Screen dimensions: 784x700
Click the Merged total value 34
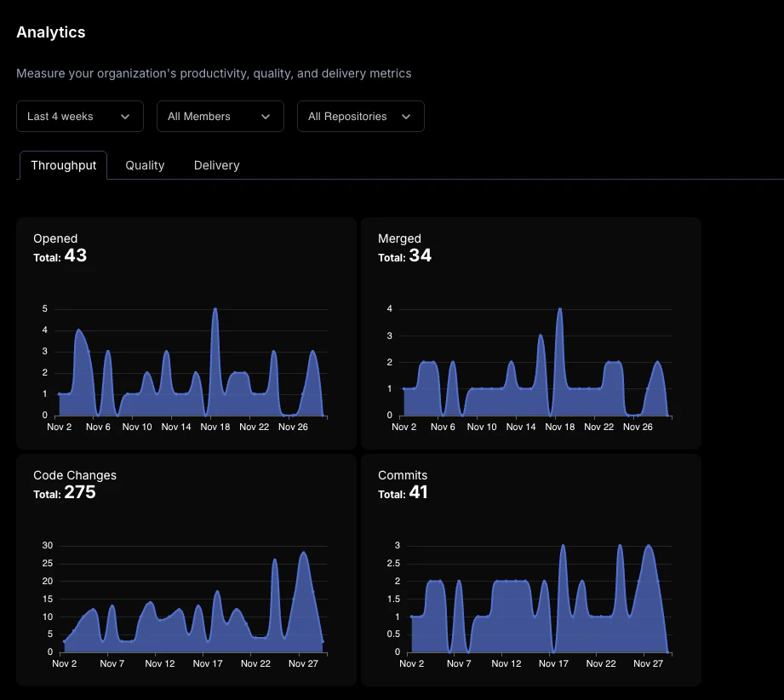(x=420, y=256)
